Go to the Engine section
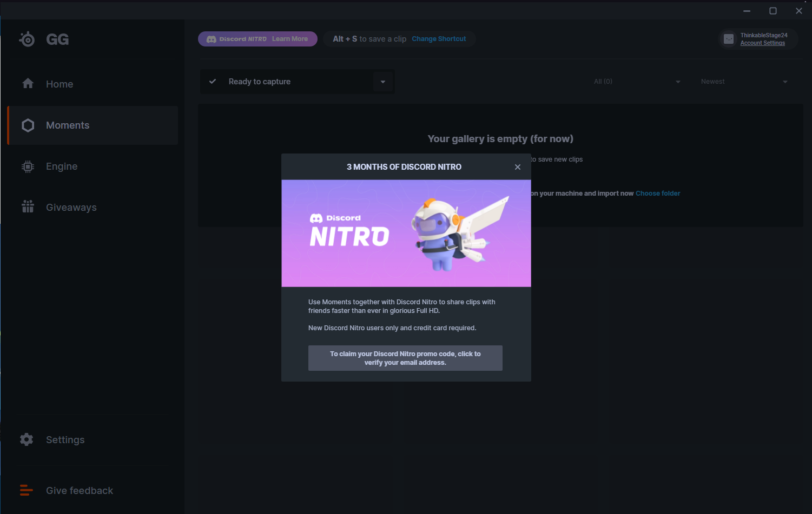Viewport: 812px width, 514px height. tap(93, 166)
